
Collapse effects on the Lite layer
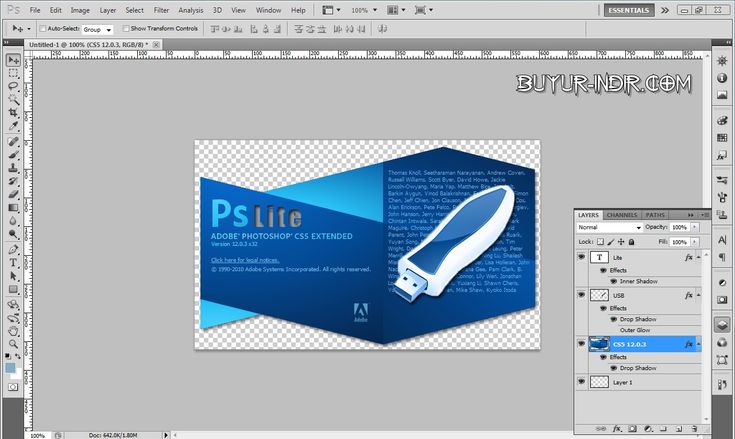point(698,257)
